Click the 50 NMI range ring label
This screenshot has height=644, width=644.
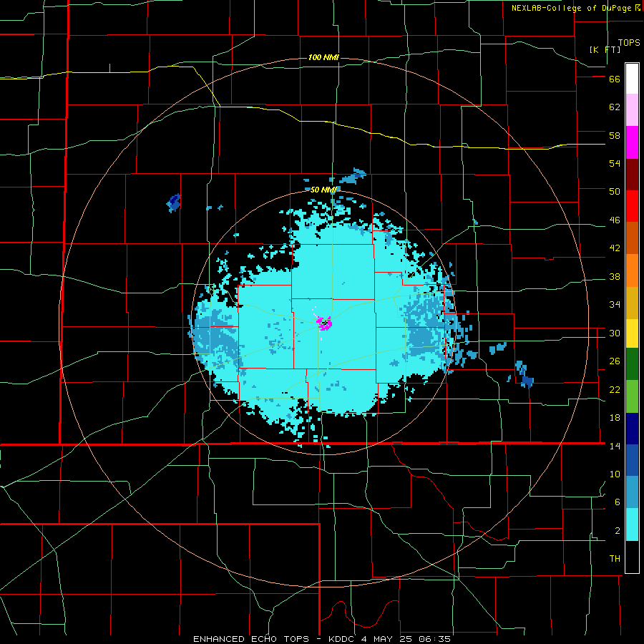point(323,190)
